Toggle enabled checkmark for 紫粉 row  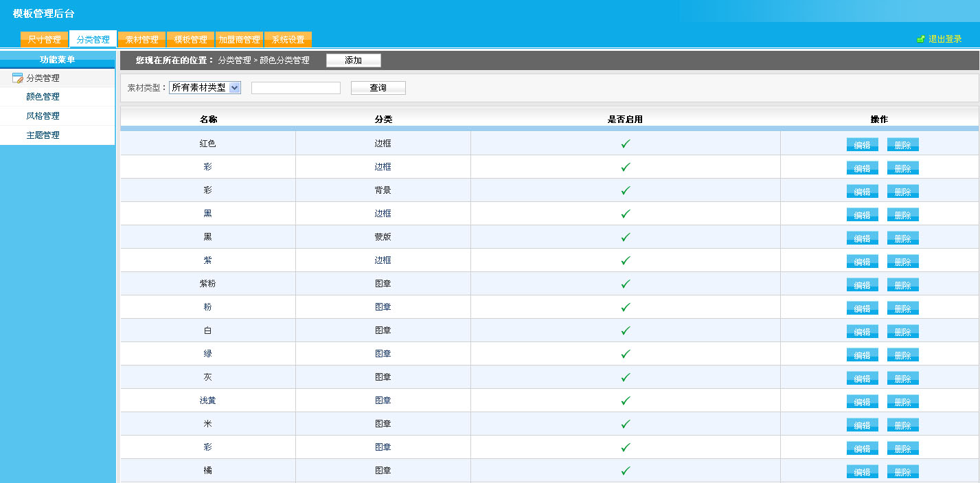626,284
